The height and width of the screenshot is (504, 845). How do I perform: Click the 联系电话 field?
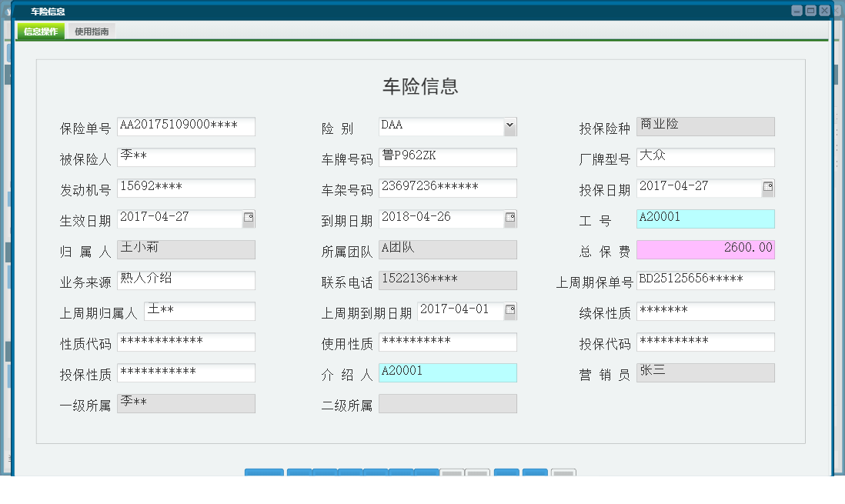pyautogui.click(x=448, y=280)
